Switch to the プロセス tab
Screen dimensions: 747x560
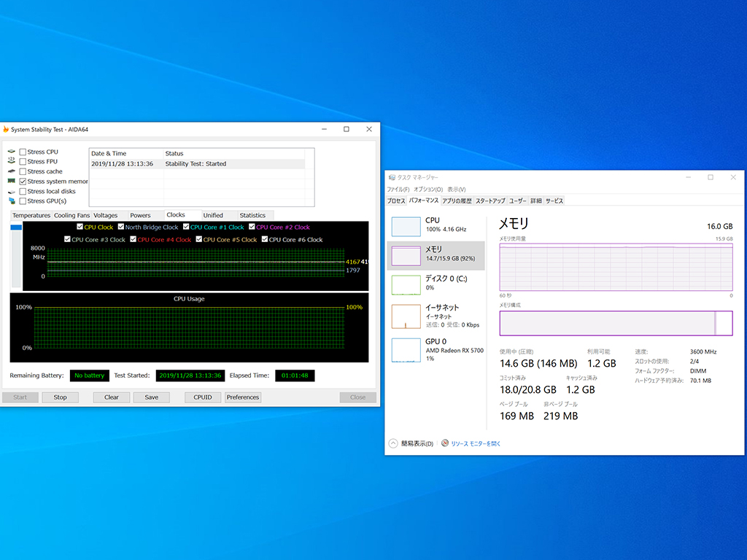[x=396, y=201]
